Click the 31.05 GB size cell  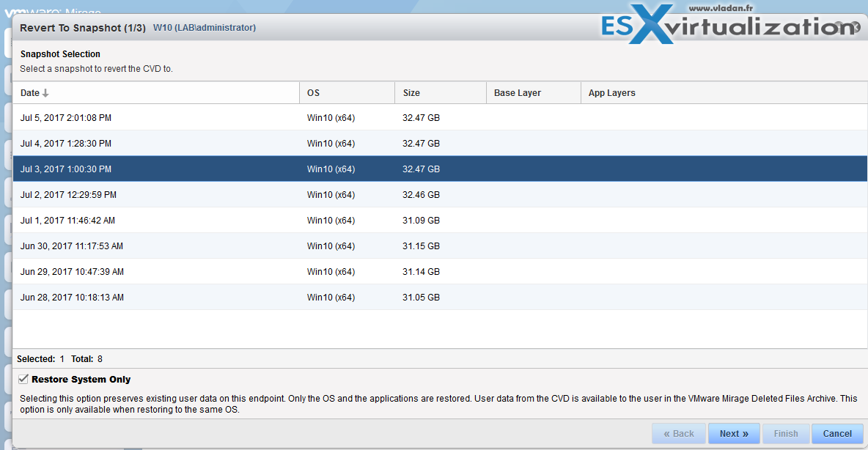coord(422,298)
